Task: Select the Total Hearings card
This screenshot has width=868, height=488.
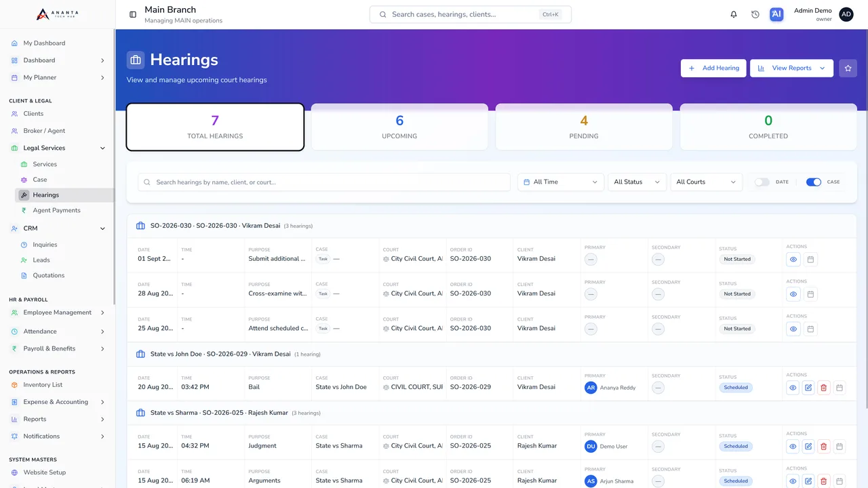Action: pyautogui.click(x=215, y=127)
